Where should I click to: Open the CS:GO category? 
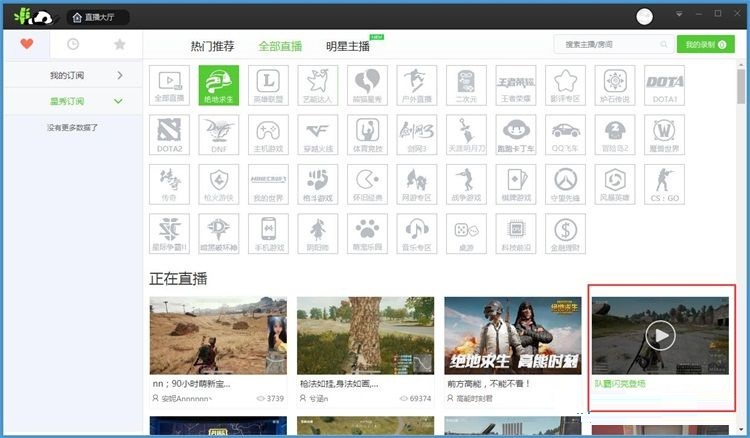tap(665, 183)
